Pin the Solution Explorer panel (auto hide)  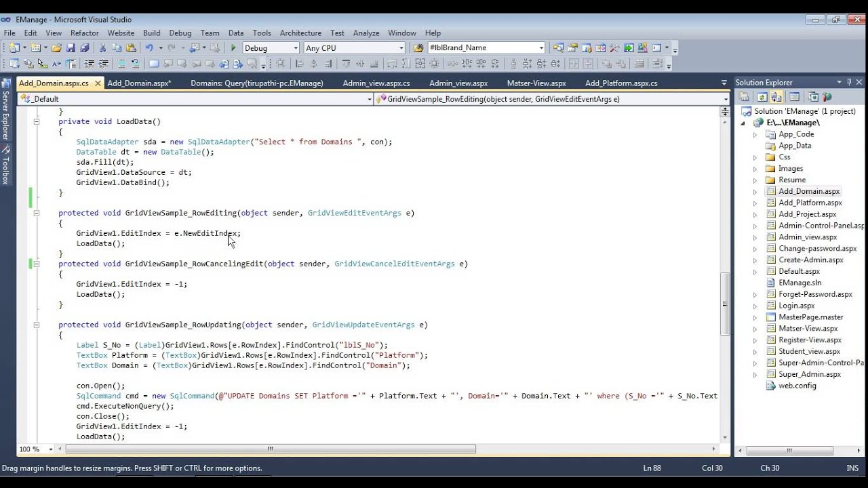pyautogui.click(x=849, y=82)
